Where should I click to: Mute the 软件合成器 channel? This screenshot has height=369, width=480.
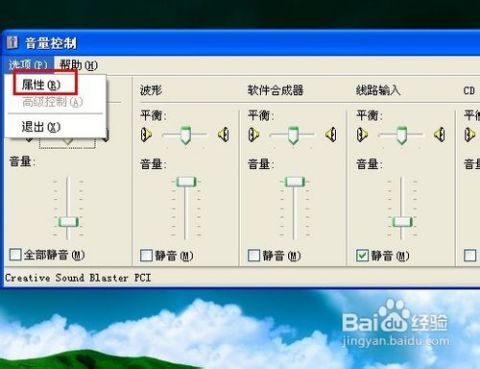(254, 256)
